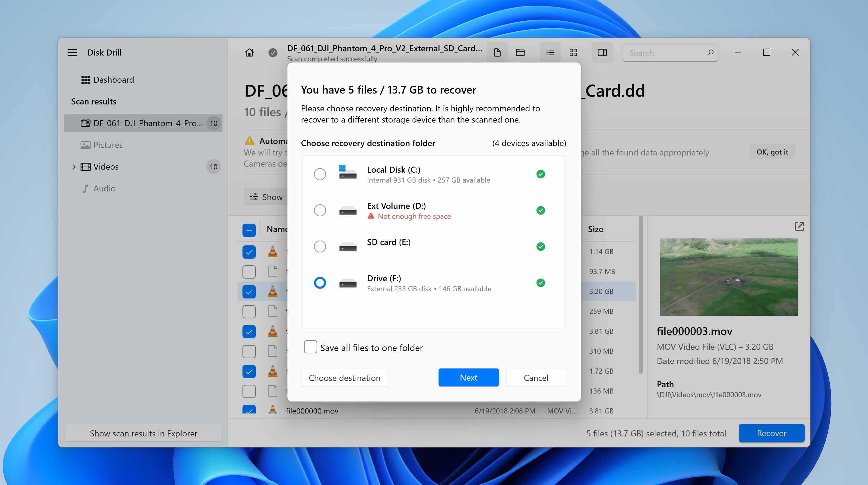The image size is (868, 485).
Task: Switch to folder view icon in toolbar
Action: (520, 53)
